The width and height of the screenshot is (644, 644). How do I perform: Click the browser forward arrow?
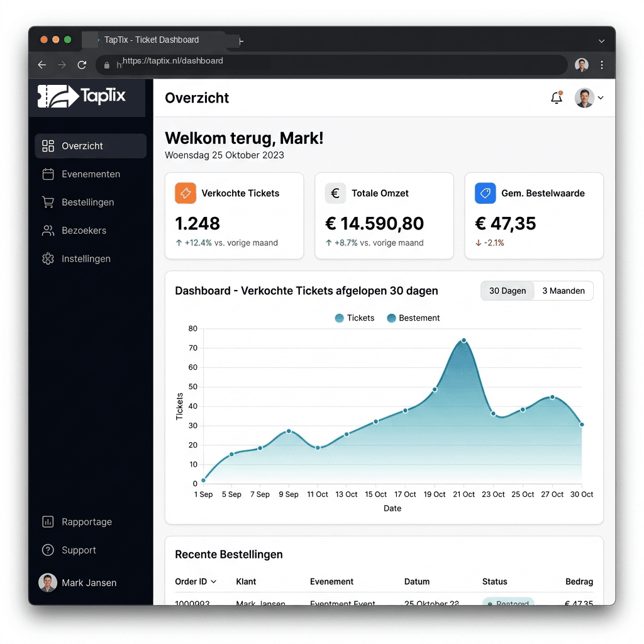[x=62, y=65]
